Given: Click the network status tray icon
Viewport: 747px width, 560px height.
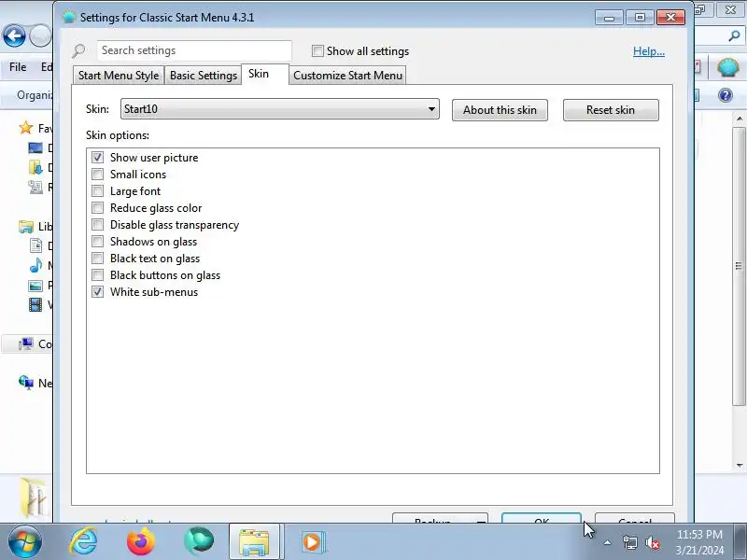Looking at the screenshot, I should (629, 542).
